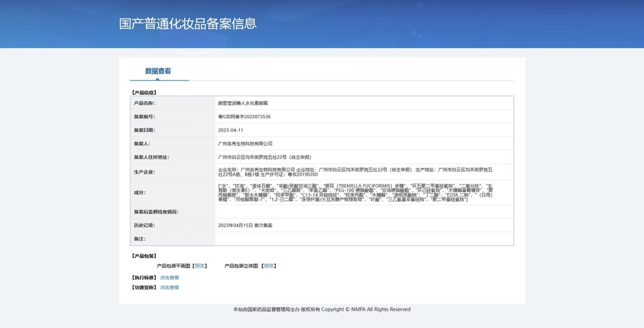
Task: Open the 数据查看 tab
Action: click(x=158, y=71)
